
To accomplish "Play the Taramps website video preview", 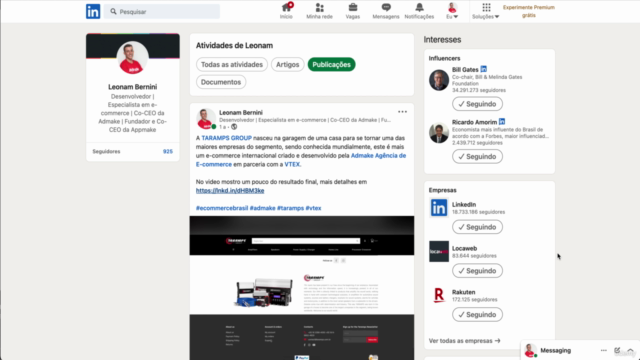I will 302,288.
